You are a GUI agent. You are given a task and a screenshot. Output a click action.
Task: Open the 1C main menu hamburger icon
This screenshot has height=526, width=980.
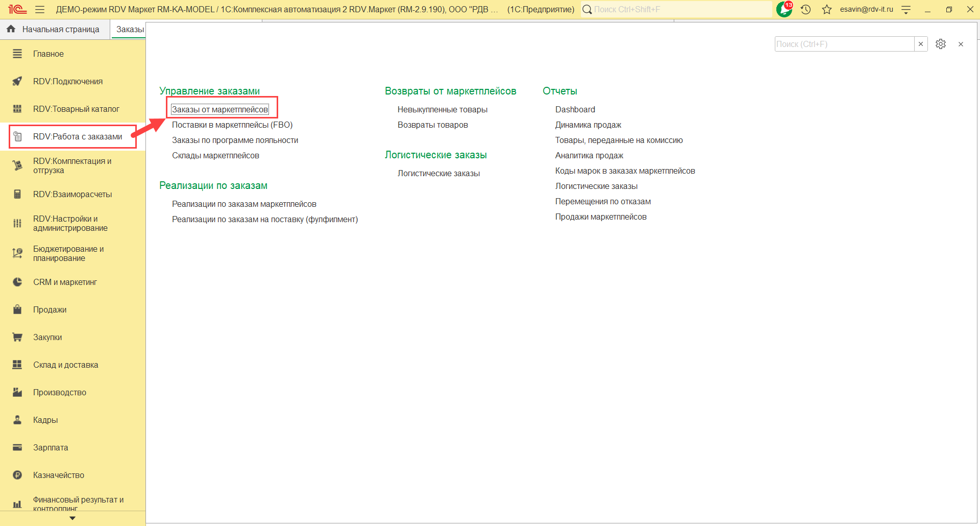click(x=40, y=10)
